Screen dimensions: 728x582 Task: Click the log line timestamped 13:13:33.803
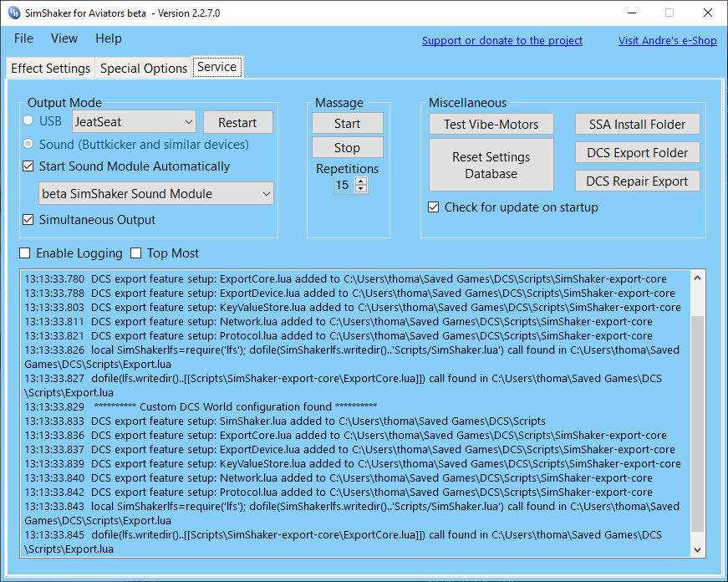353,307
